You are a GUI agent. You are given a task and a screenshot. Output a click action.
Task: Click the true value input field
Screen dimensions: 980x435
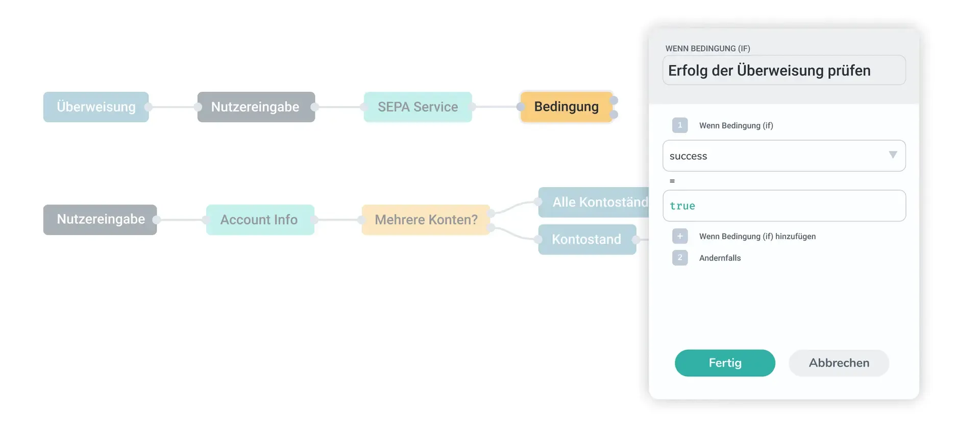[784, 206]
